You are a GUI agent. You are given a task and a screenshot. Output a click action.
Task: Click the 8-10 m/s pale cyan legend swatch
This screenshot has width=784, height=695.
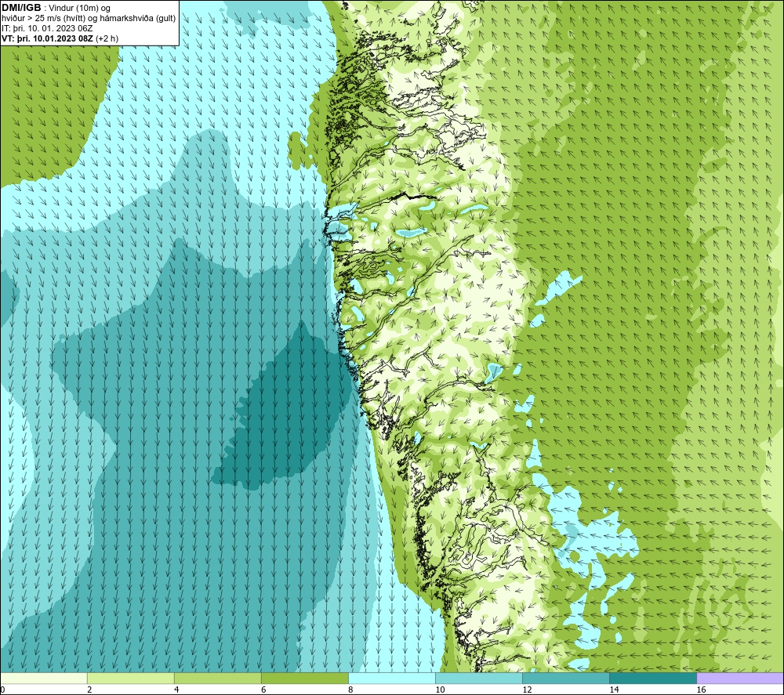pyautogui.click(x=392, y=679)
